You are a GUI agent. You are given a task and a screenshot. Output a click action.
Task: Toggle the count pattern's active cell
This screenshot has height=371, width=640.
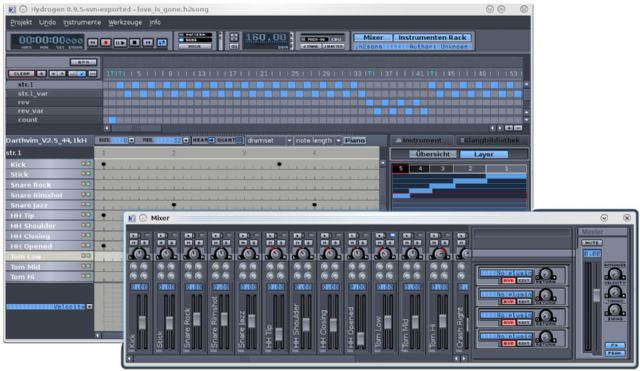112,120
